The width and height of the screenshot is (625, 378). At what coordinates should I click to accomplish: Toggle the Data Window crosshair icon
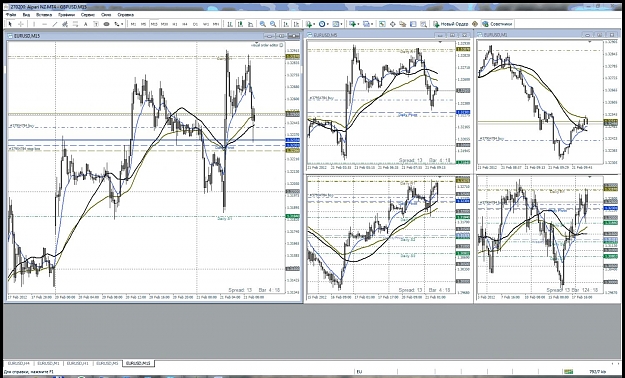click(393, 24)
